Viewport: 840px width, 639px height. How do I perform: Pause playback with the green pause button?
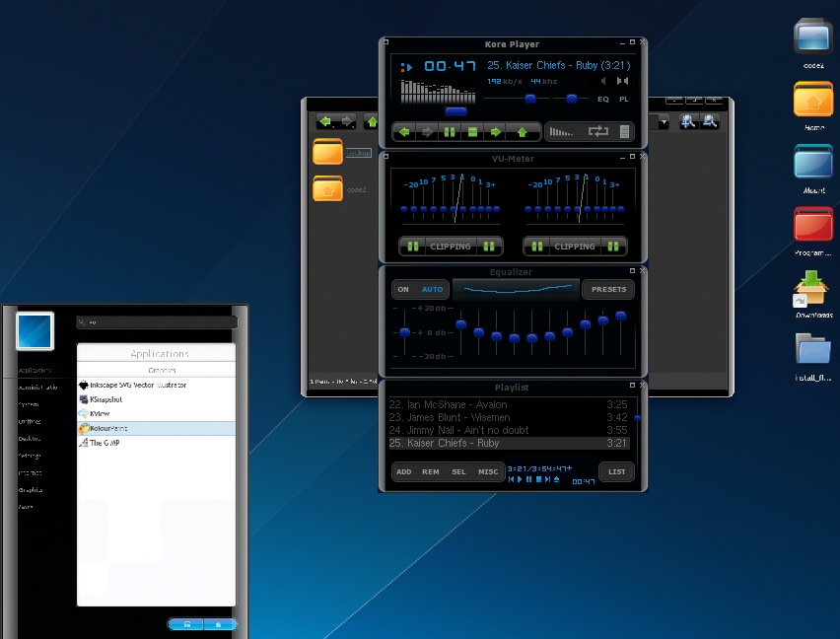[450, 132]
